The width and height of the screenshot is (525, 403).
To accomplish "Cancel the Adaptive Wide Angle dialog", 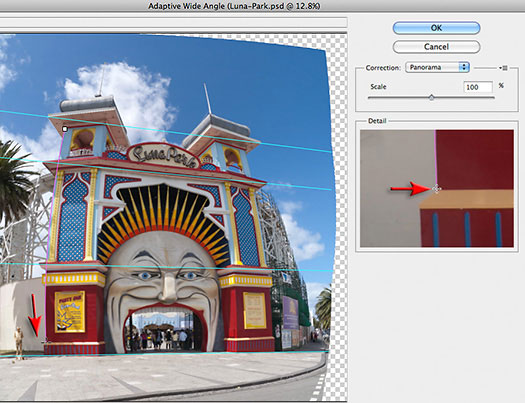I will point(436,47).
